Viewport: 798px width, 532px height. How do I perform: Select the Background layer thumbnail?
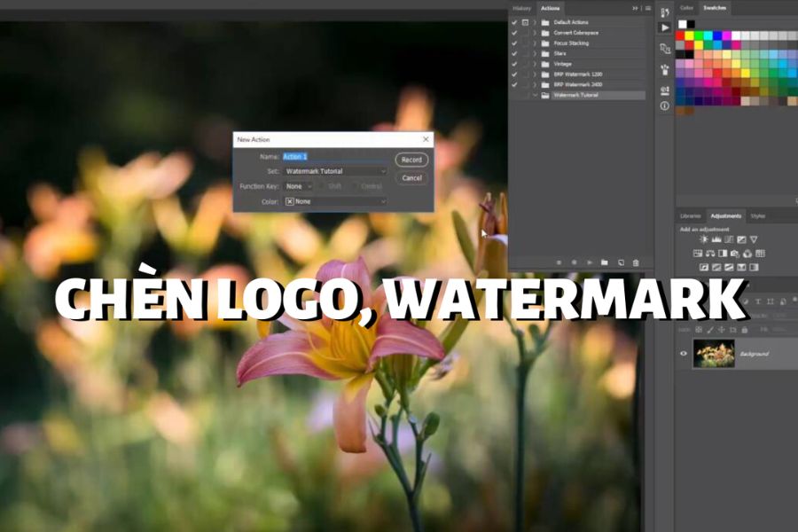pyautogui.click(x=714, y=353)
